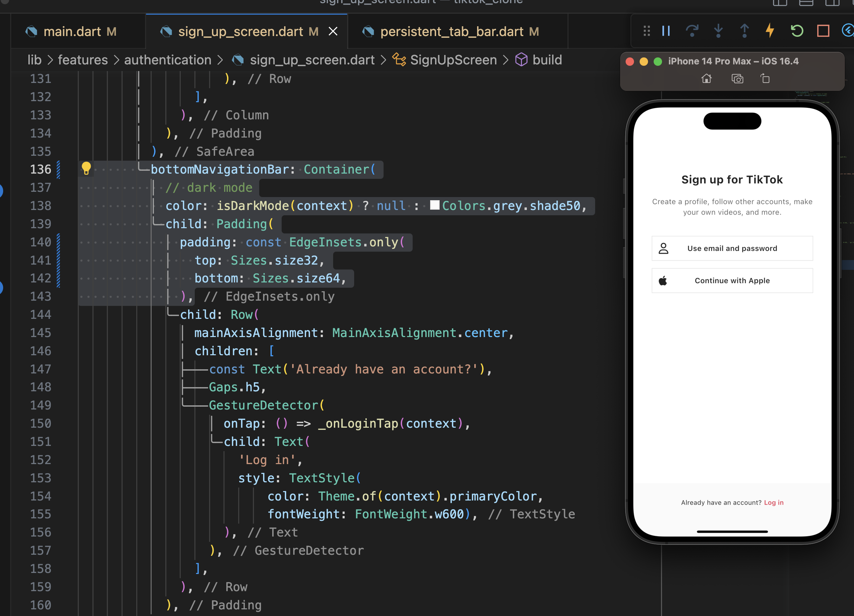Open the authentication folder breadcrumb
This screenshot has width=854, height=616.
click(167, 60)
